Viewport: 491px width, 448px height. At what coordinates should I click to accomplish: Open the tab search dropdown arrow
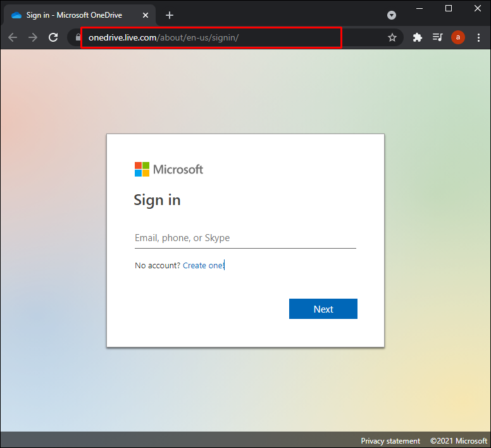click(392, 15)
